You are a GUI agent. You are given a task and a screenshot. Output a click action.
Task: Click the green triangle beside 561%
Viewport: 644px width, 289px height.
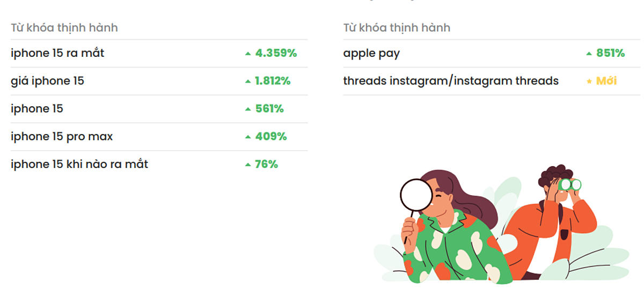point(248,109)
